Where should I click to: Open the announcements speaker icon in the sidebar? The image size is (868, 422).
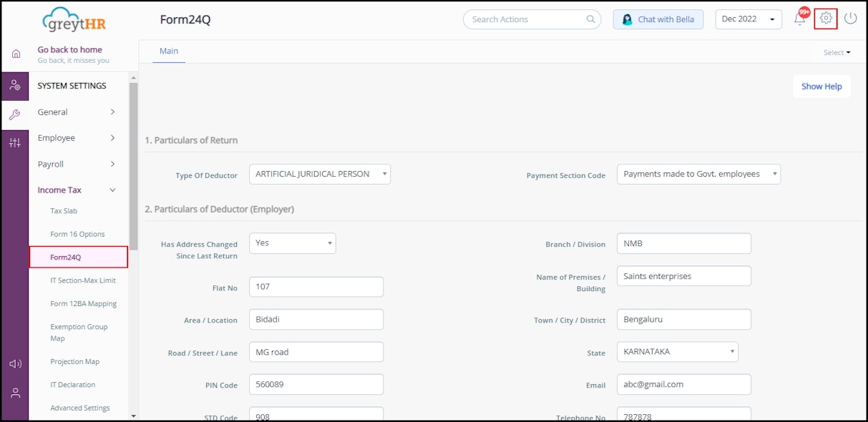(16, 363)
